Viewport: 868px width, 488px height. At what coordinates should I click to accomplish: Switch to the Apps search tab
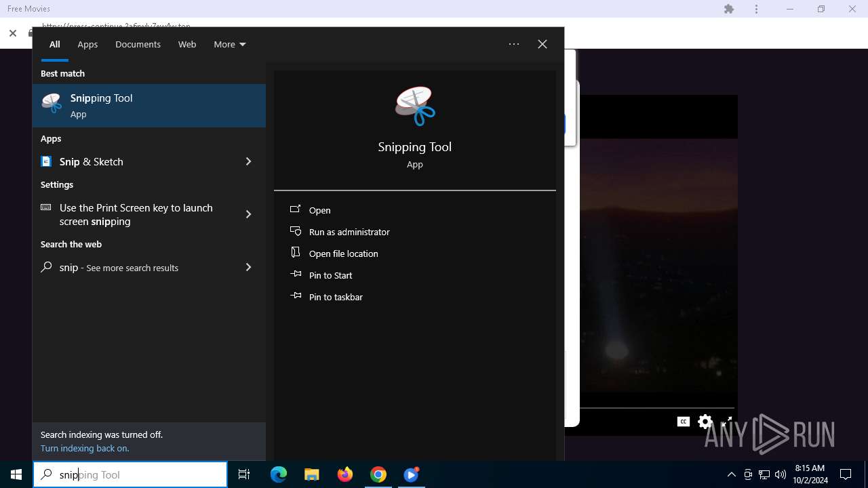click(x=87, y=44)
